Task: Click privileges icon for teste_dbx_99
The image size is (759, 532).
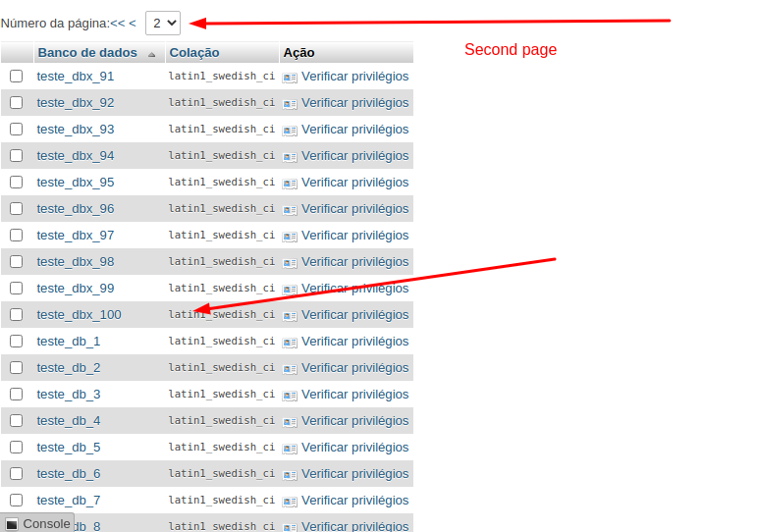Action: coord(290,290)
